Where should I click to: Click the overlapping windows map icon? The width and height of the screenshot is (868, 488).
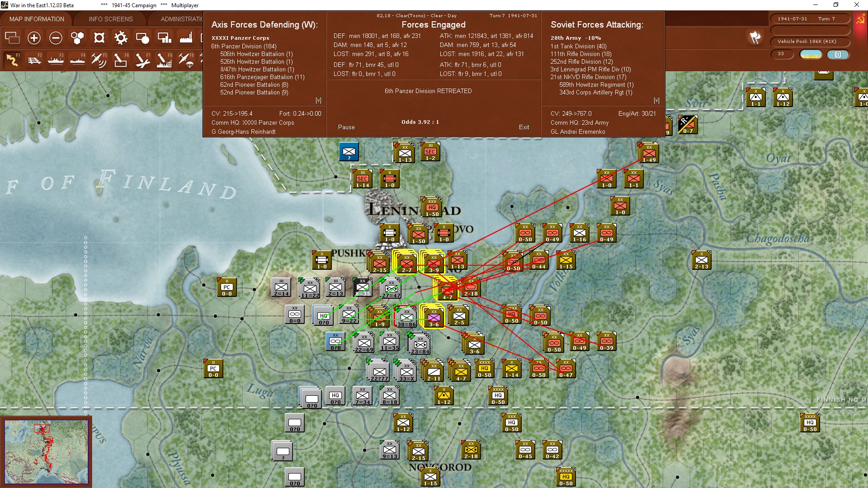tap(12, 38)
